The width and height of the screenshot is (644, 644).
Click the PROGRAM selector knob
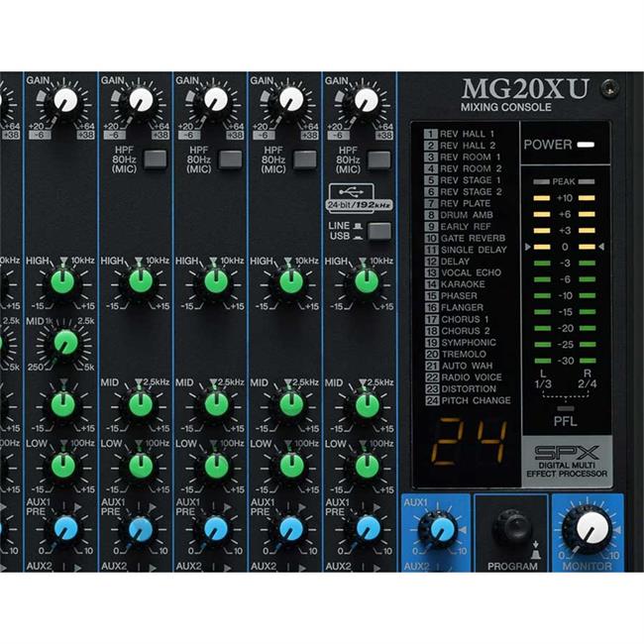(x=512, y=529)
